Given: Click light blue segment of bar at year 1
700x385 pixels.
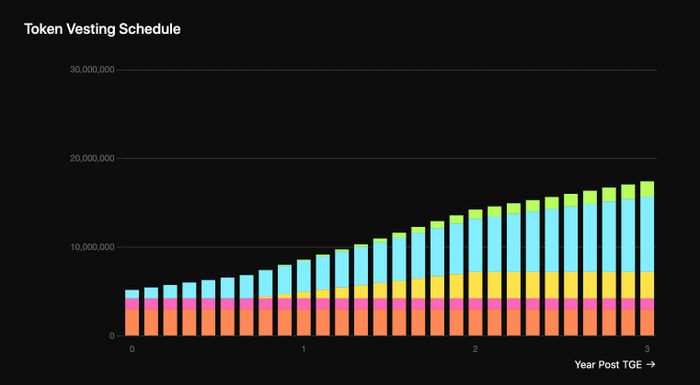Looking at the screenshot, I should (x=304, y=276).
